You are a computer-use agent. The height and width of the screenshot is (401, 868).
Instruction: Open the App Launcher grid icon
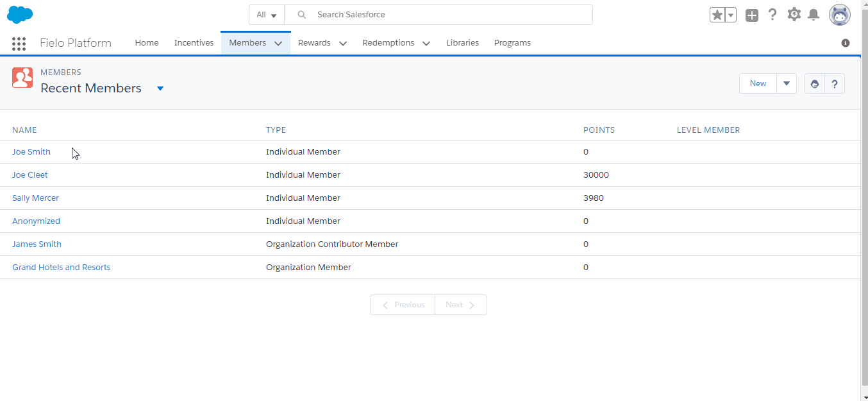click(x=19, y=44)
